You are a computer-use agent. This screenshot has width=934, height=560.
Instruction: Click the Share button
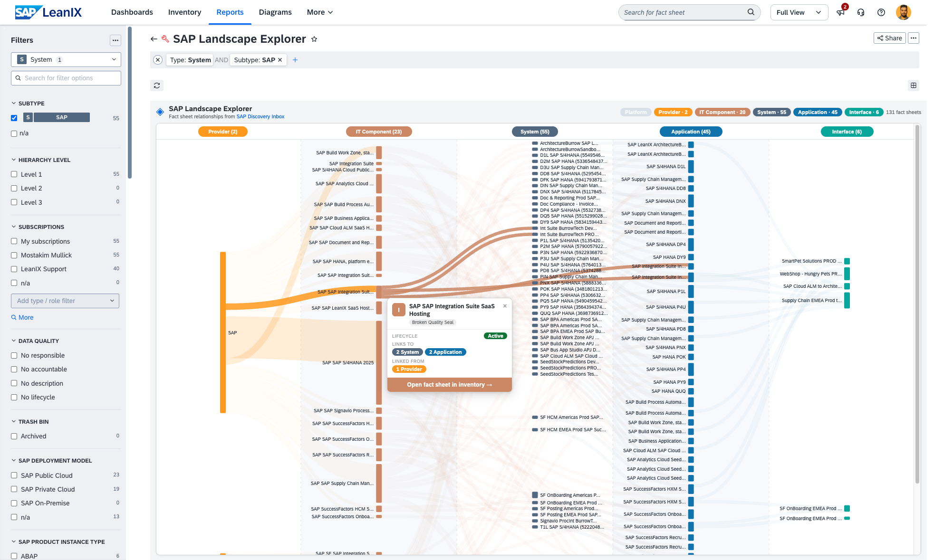click(x=889, y=38)
